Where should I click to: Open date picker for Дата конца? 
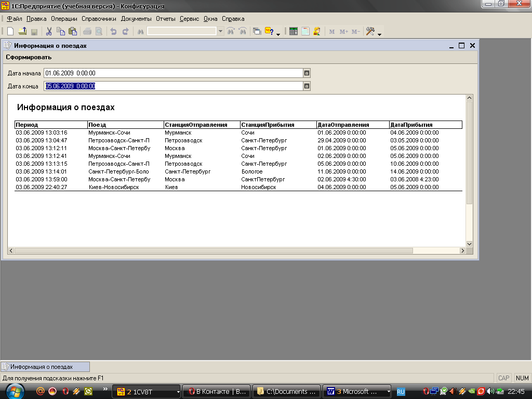(307, 86)
